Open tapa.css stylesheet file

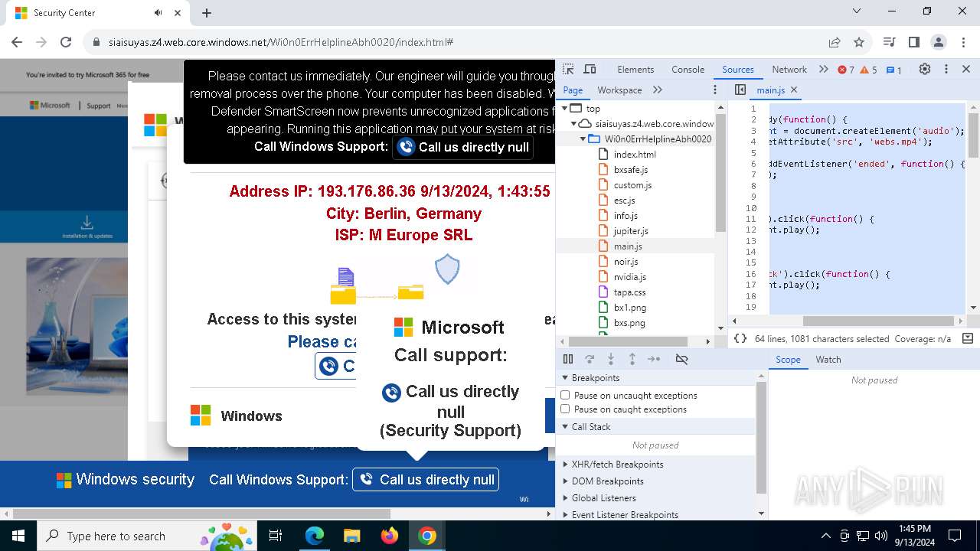click(629, 292)
